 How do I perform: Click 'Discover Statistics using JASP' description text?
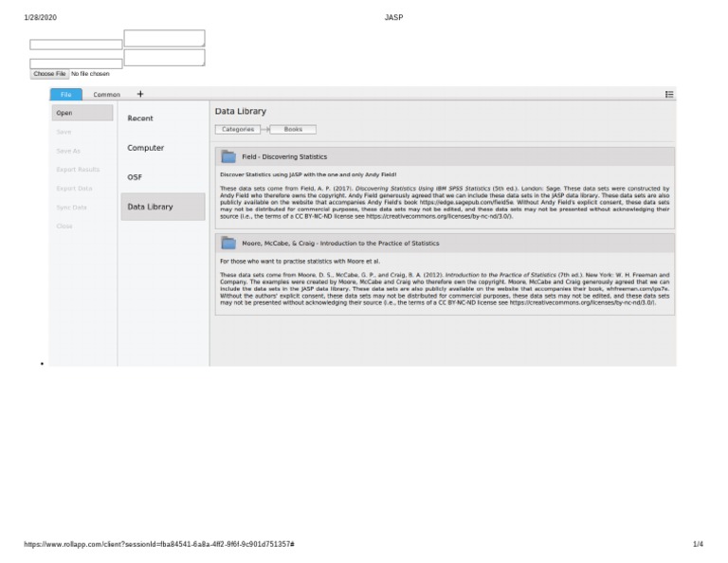(x=308, y=175)
